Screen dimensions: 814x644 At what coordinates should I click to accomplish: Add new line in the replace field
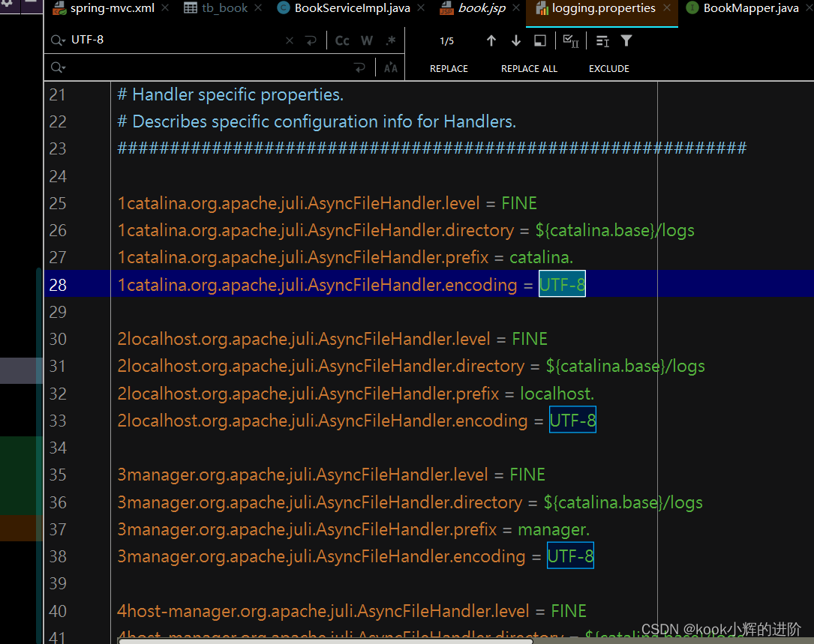point(359,67)
